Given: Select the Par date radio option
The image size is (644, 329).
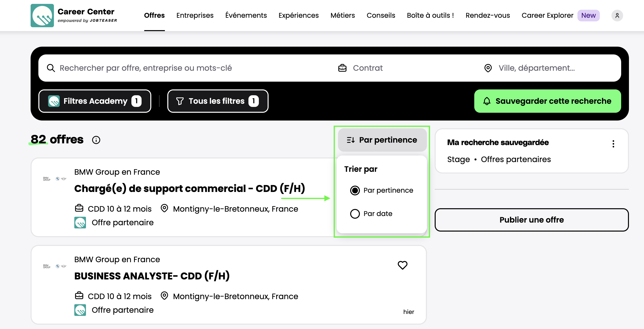Looking at the screenshot, I should coord(355,214).
